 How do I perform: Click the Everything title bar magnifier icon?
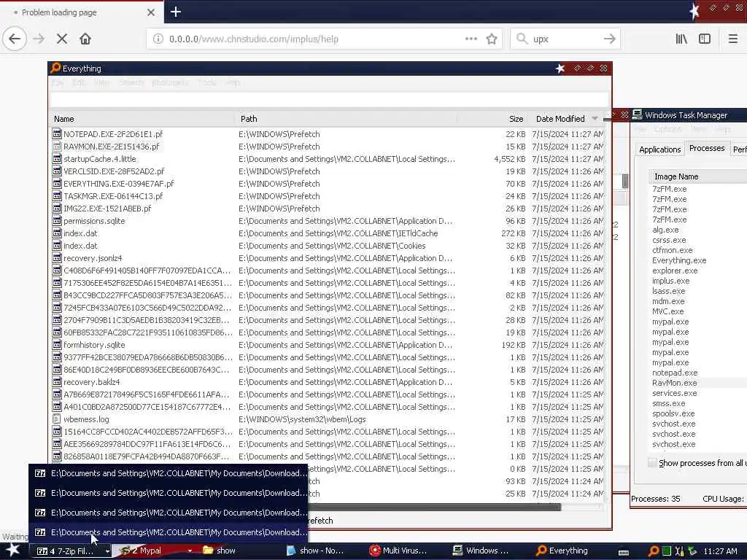(x=55, y=68)
